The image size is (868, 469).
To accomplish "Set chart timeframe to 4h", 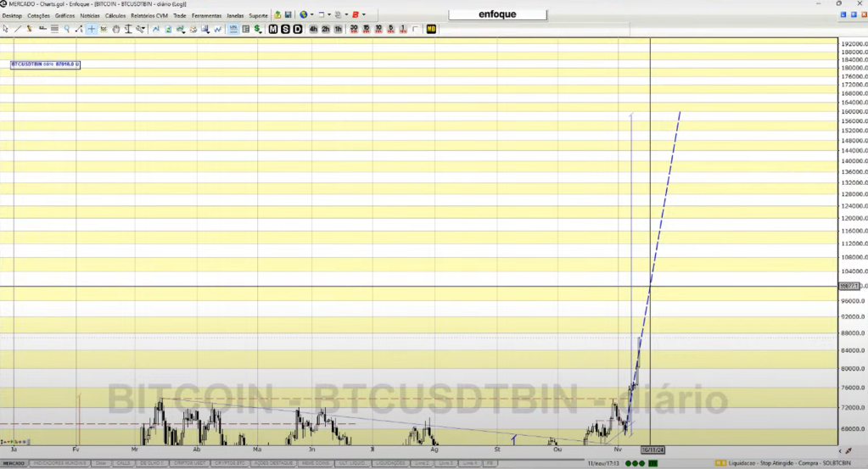I will click(313, 29).
